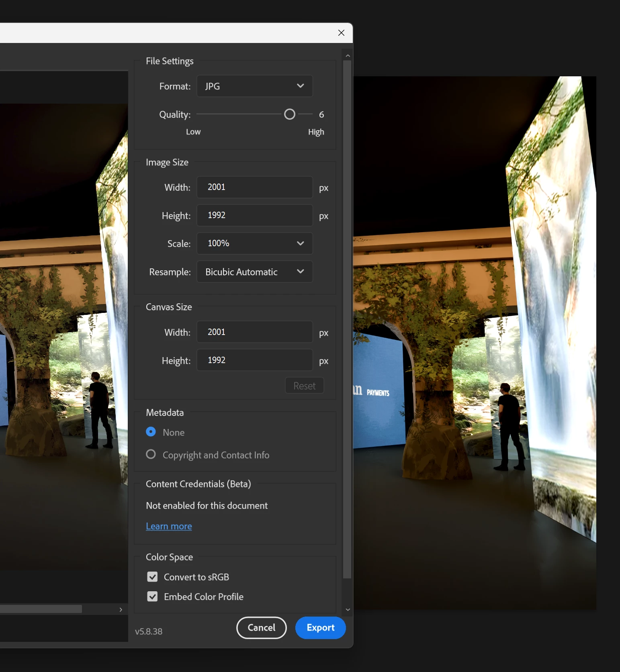Expand the Resample Bicubic Automatic dropdown
The height and width of the screenshot is (672, 620).
point(254,272)
